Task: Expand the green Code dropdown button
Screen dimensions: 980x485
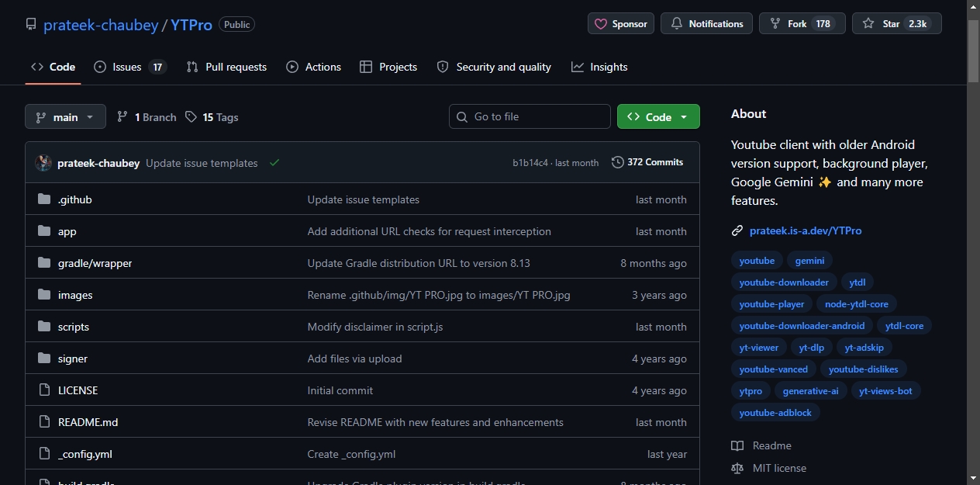Action: tap(658, 116)
